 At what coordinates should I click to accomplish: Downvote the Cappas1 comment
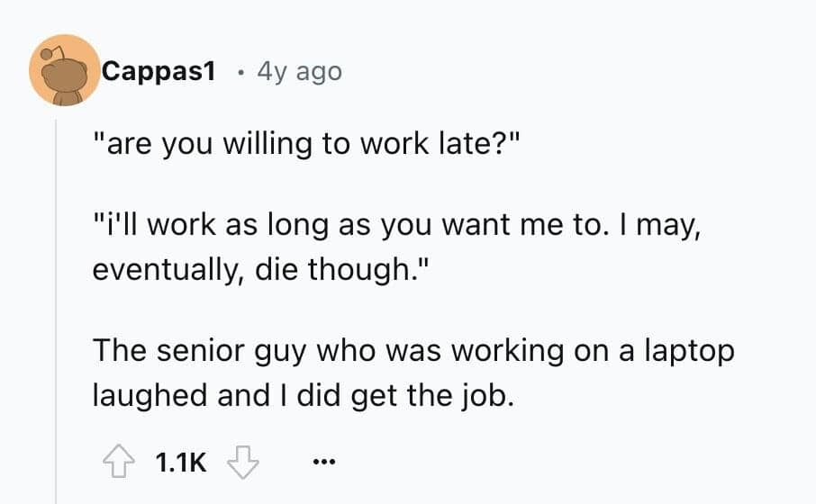coord(242,463)
